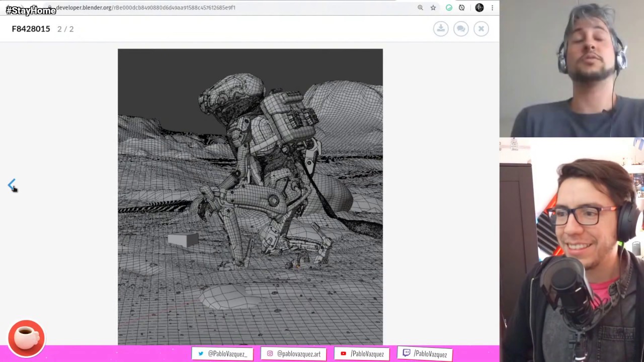Viewport: 644px width, 362px height.
Task: Focus the developer.blender.org address bar
Action: pyautogui.click(x=145, y=8)
